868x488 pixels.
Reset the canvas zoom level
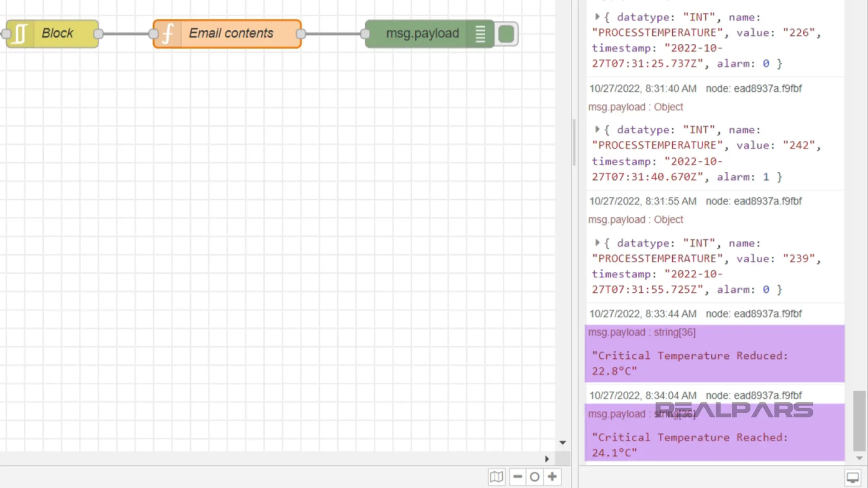534,477
